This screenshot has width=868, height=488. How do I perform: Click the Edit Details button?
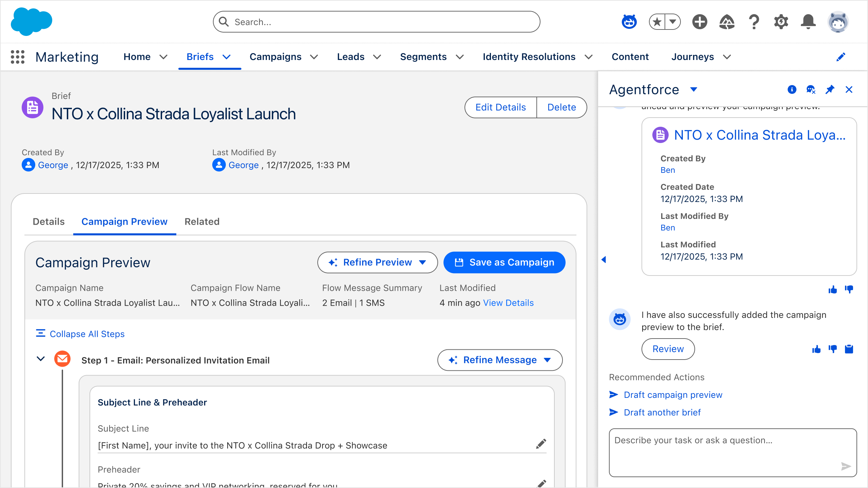point(500,107)
